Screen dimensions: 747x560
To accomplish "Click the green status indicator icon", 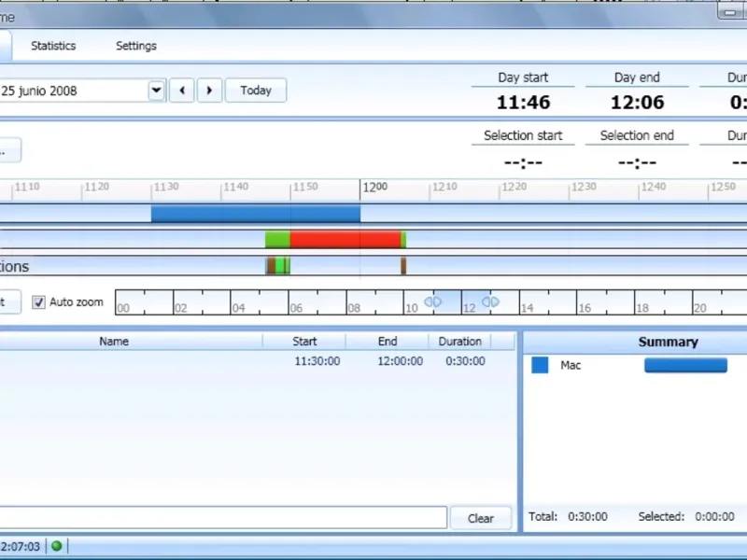I will pyautogui.click(x=57, y=546).
